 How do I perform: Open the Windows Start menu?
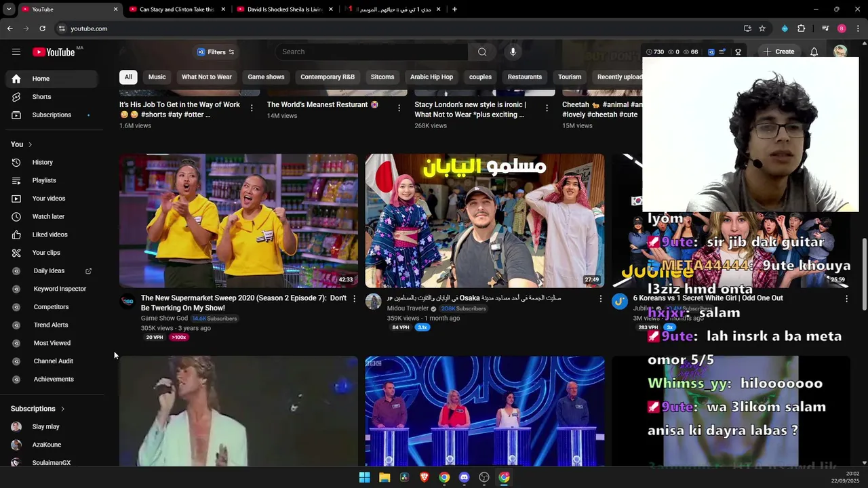(x=365, y=477)
